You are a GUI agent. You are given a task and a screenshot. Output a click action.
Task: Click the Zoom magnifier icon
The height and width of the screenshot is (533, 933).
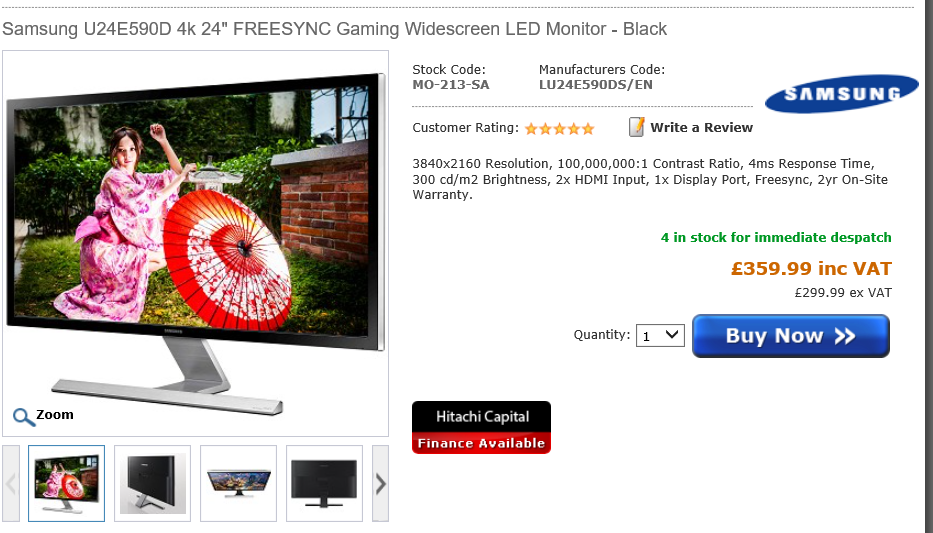(x=24, y=416)
